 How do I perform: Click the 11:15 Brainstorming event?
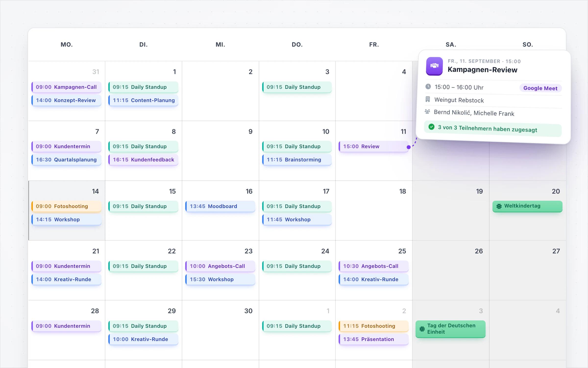(297, 160)
